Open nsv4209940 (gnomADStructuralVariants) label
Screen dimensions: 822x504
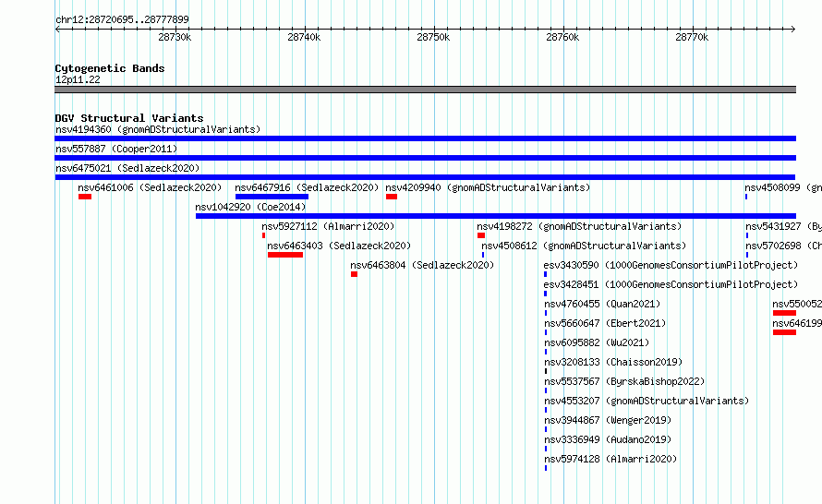pos(488,187)
